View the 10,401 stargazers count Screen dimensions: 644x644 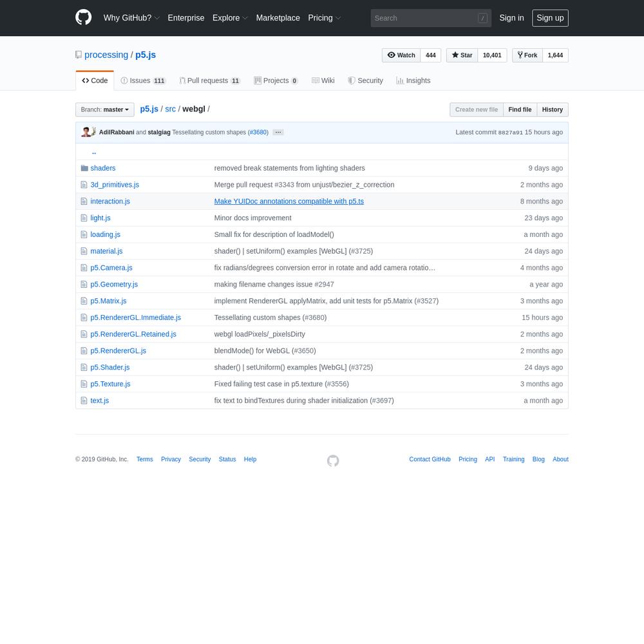coord(492,55)
